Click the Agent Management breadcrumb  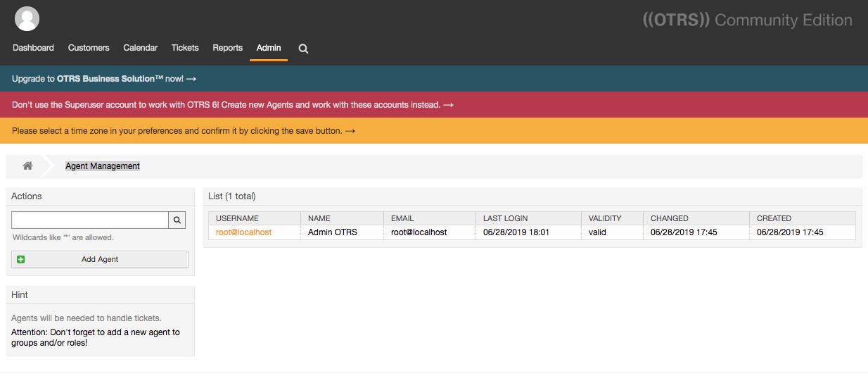(x=103, y=166)
